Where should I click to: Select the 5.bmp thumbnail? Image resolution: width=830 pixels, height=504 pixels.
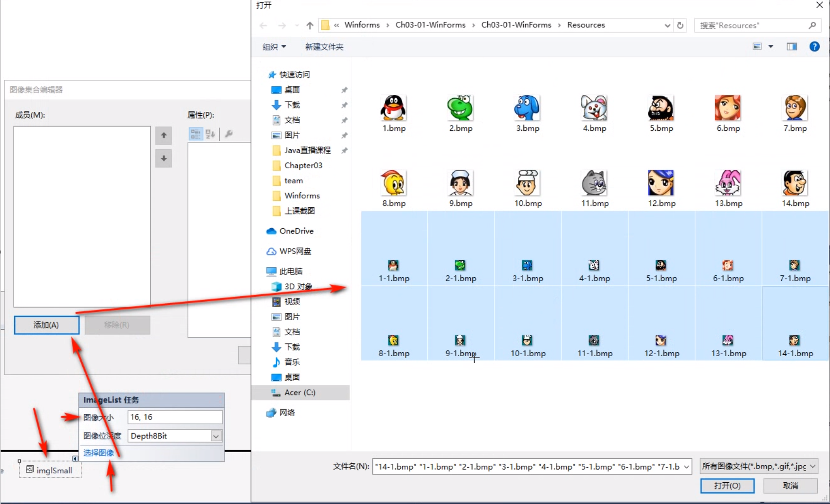click(x=660, y=109)
